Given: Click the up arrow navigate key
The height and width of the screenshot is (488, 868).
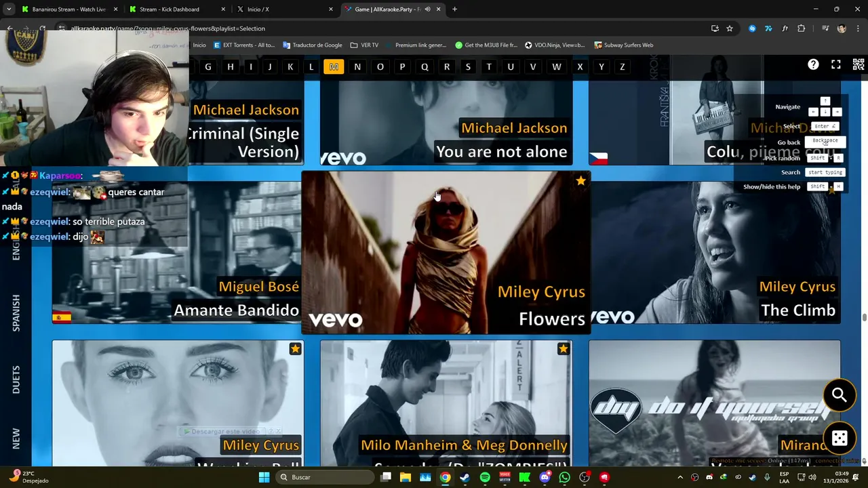Looking at the screenshot, I should [x=825, y=102].
